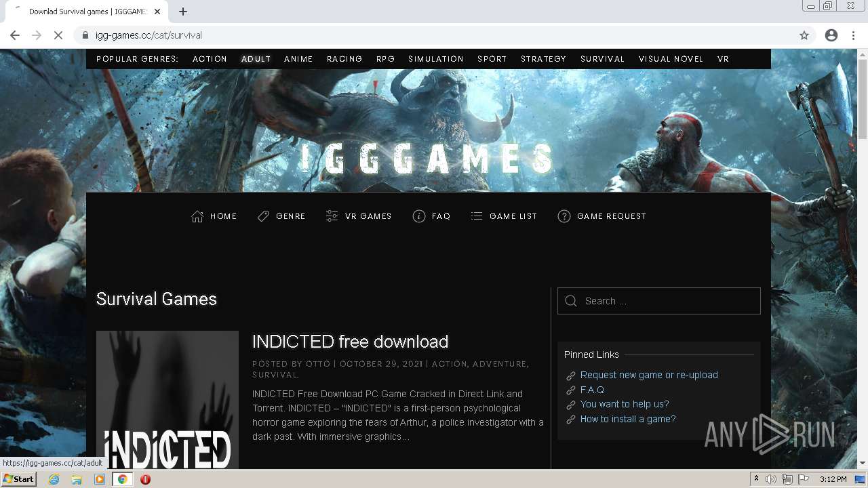Stop page loading with the X button
The width and height of the screenshot is (868, 488).
[58, 35]
